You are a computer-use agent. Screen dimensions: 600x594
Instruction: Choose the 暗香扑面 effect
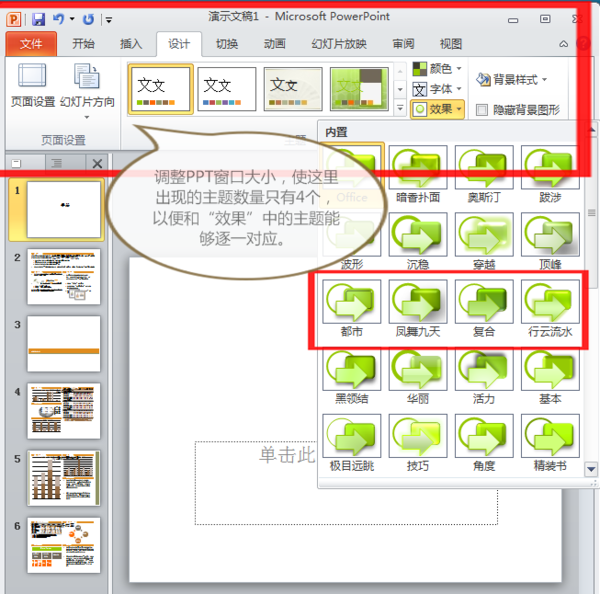tap(418, 174)
